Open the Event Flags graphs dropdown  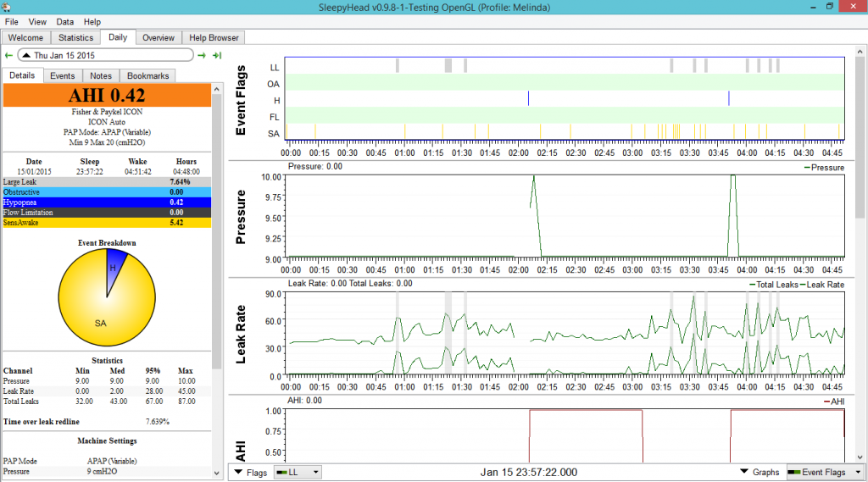(x=824, y=472)
